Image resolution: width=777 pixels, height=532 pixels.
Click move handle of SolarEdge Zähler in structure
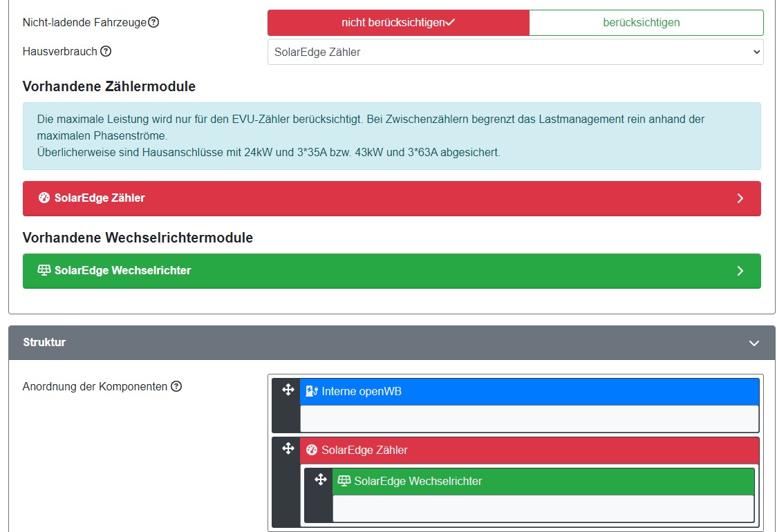[x=288, y=448]
